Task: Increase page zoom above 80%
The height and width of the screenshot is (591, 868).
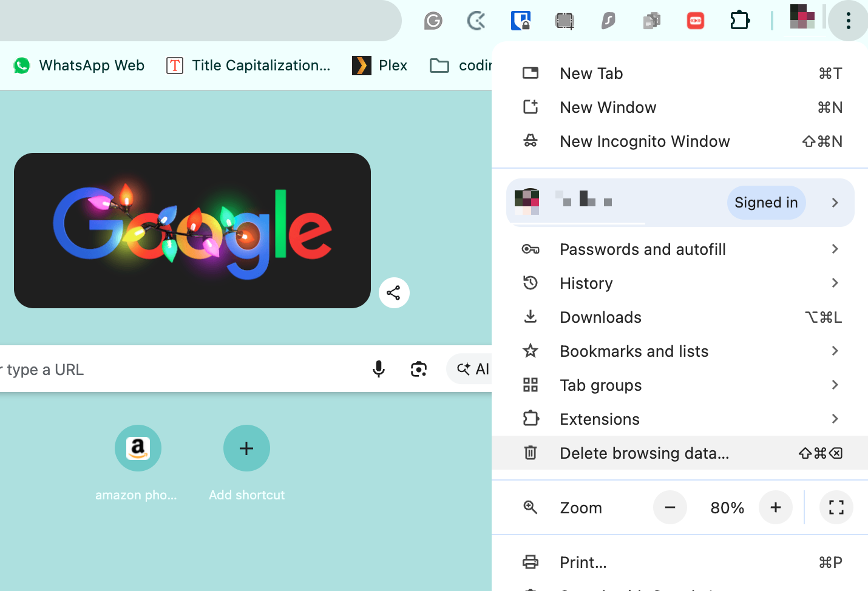Action: pos(775,507)
